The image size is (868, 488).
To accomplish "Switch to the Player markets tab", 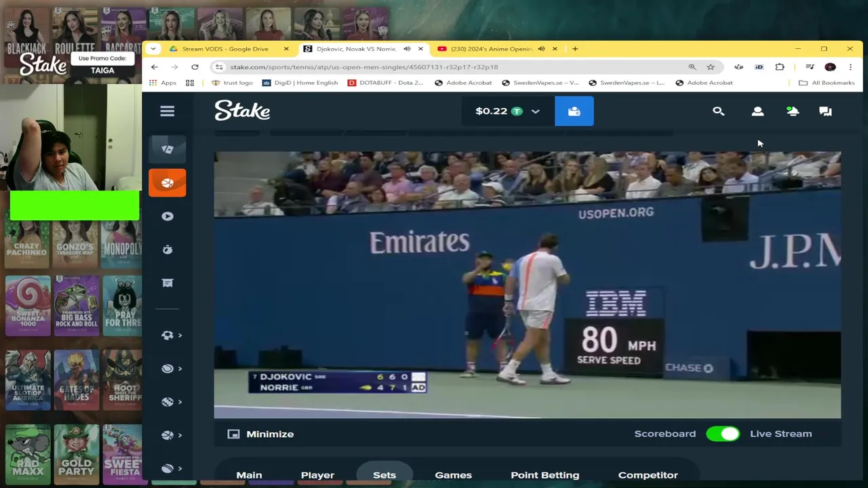I will click(x=317, y=474).
